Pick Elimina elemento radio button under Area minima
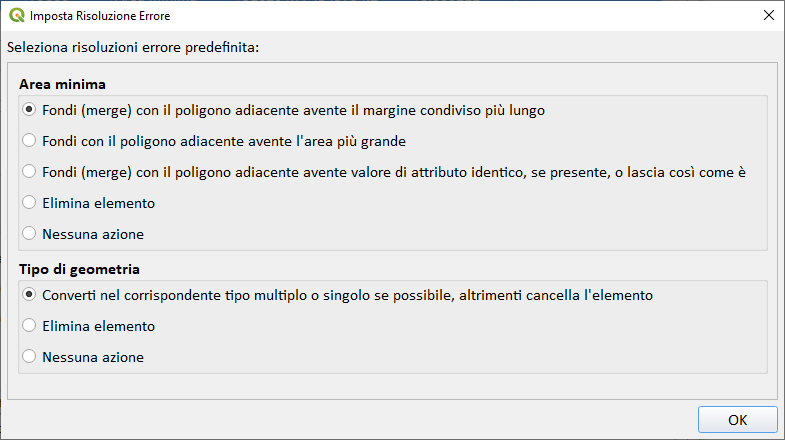Image resolution: width=785 pixels, height=440 pixels. 29,203
